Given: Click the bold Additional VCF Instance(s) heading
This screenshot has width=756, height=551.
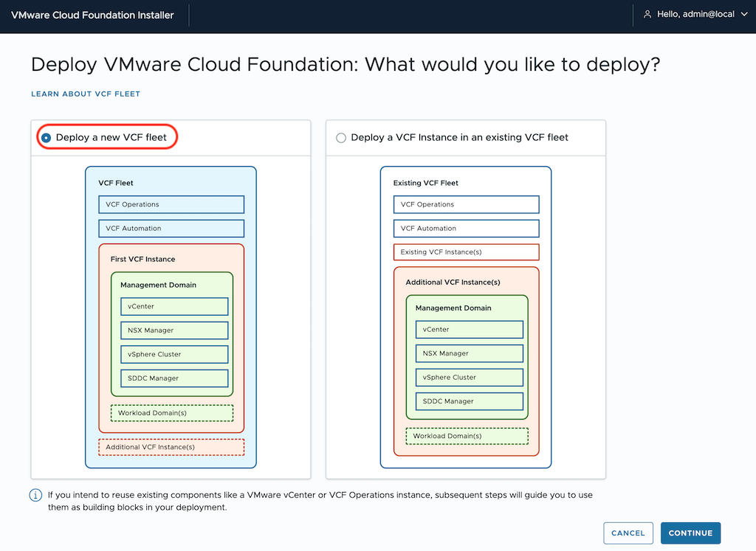Looking at the screenshot, I should pos(453,283).
